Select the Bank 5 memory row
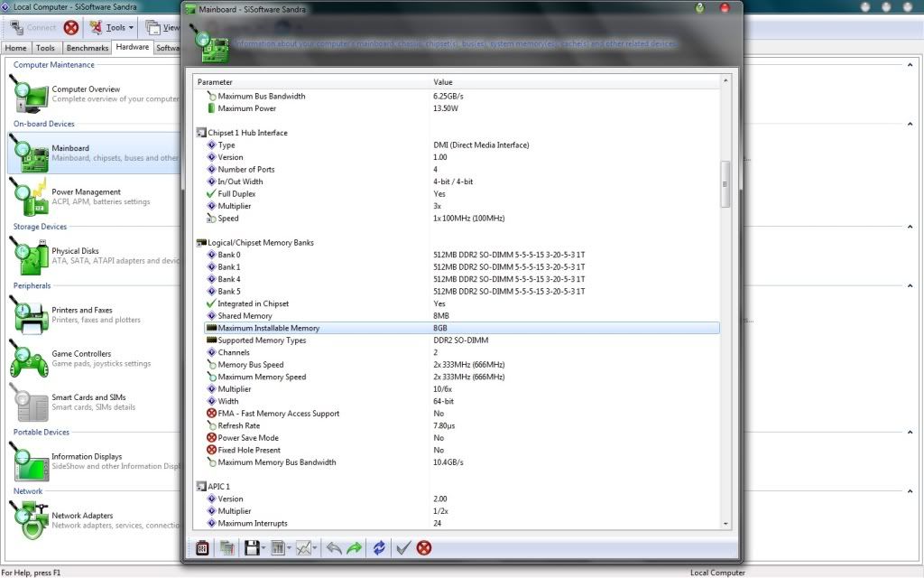 (x=462, y=292)
